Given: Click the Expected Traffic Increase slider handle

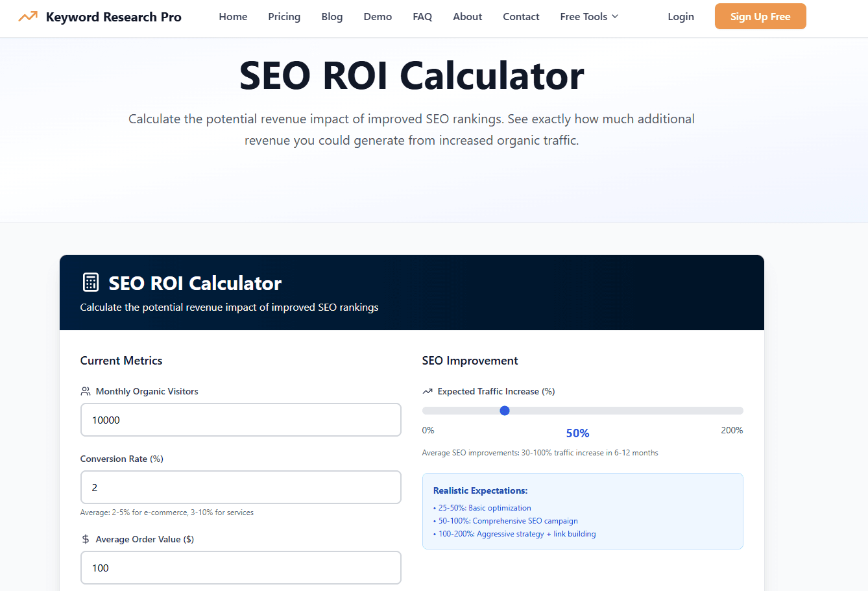Looking at the screenshot, I should pos(505,410).
